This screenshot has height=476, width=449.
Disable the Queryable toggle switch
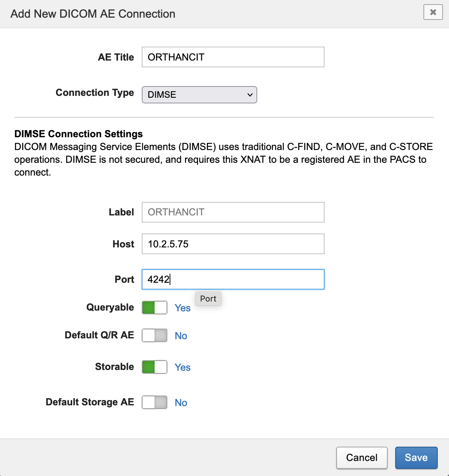(155, 308)
